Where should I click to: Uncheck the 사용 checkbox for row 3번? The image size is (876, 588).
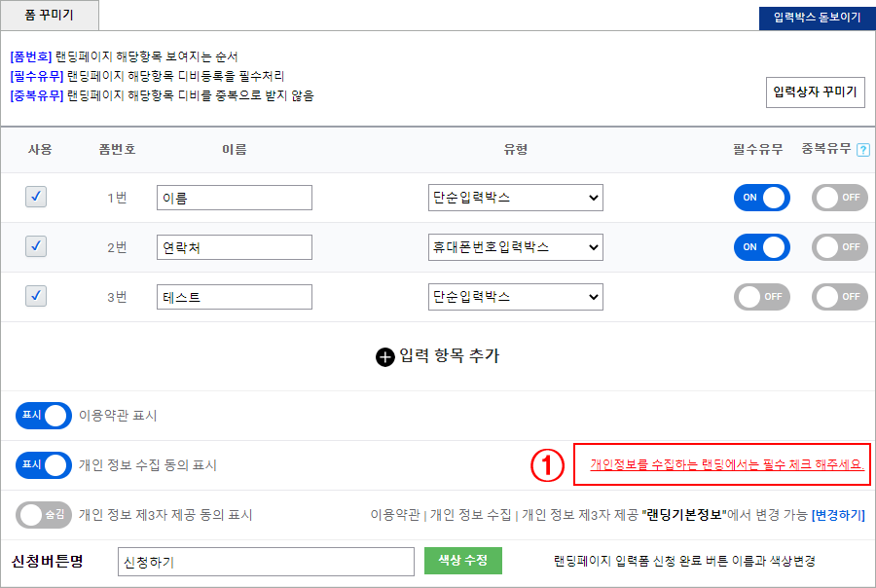(x=36, y=296)
